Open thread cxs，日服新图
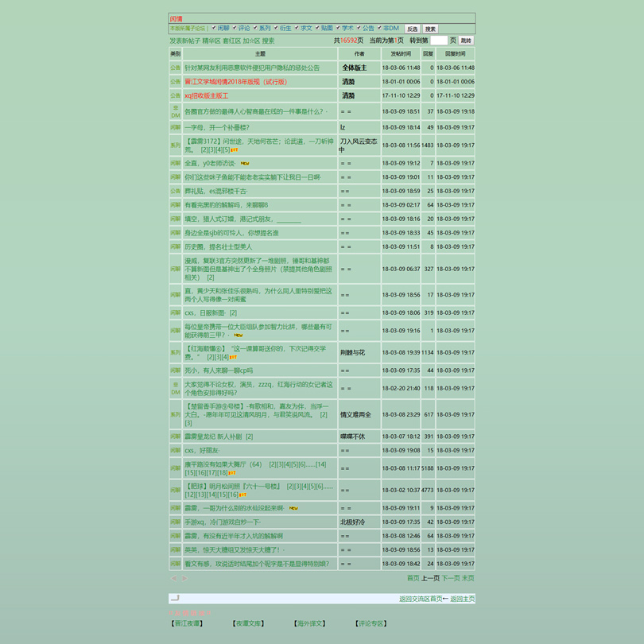The image size is (644, 644). click(204, 313)
